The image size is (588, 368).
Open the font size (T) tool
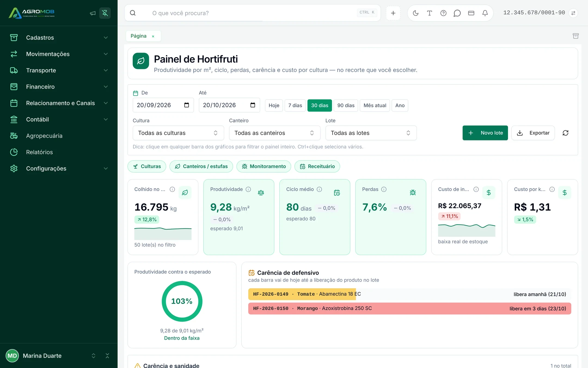[429, 13]
